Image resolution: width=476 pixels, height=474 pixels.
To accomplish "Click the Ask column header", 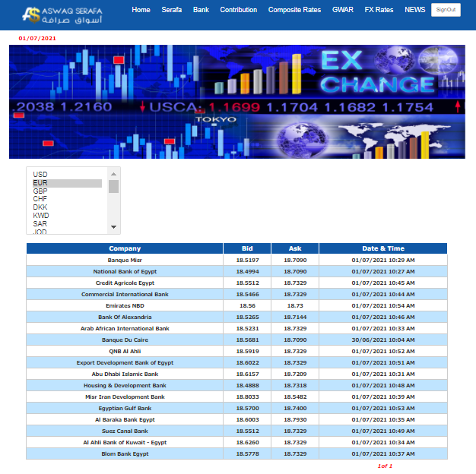I will [x=295, y=248].
